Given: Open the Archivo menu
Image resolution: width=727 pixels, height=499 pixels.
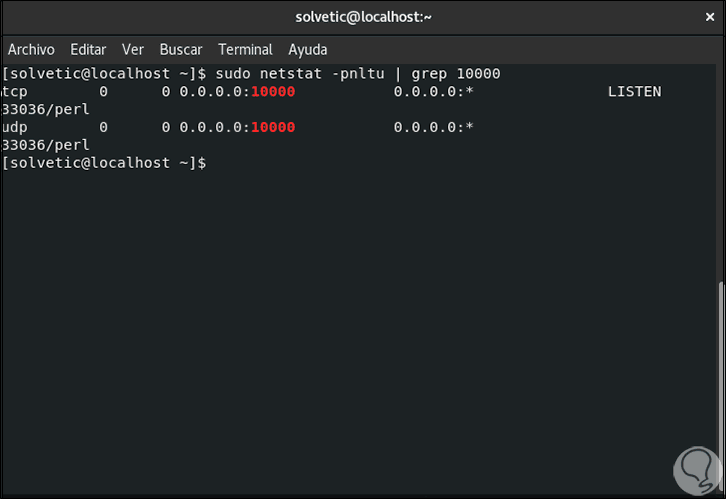Looking at the screenshot, I should (31, 49).
